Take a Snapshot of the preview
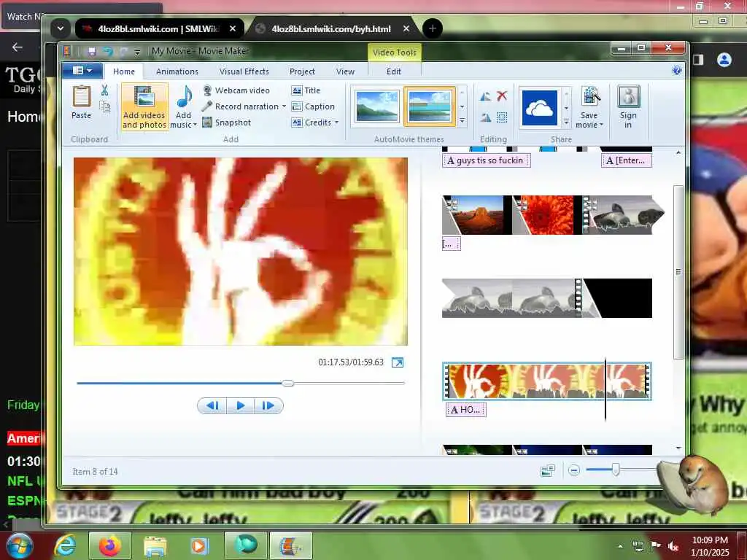The image size is (747, 560). click(x=227, y=122)
